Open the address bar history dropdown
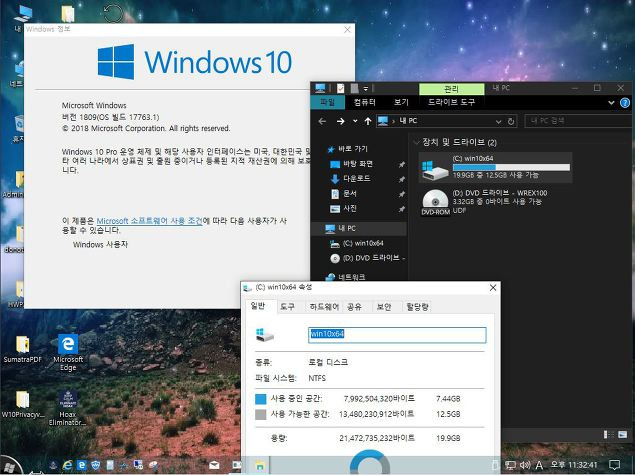 click(499, 121)
